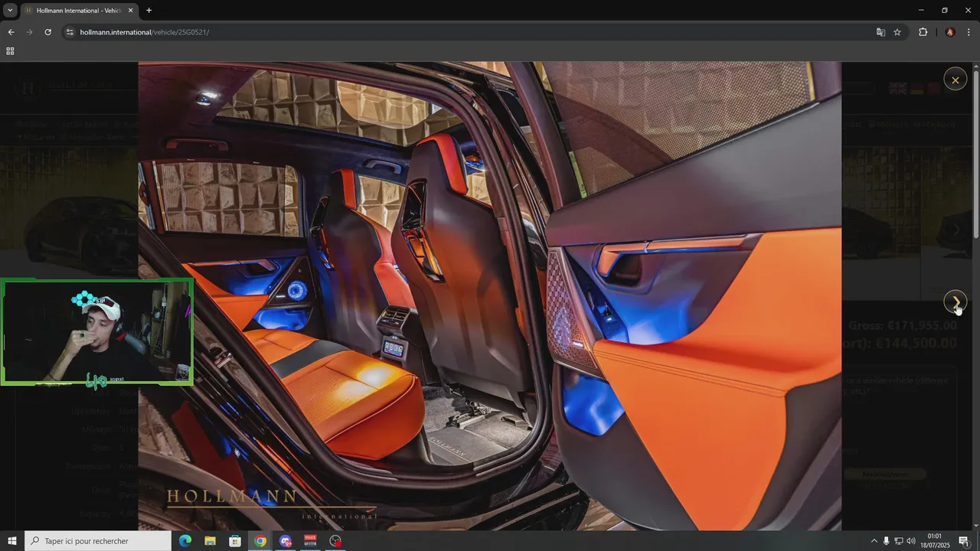Image resolution: width=980 pixels, height=551 pixels.
Task: Open Voicemeeter from the taskbar
Action: click(x=310, y=541)
